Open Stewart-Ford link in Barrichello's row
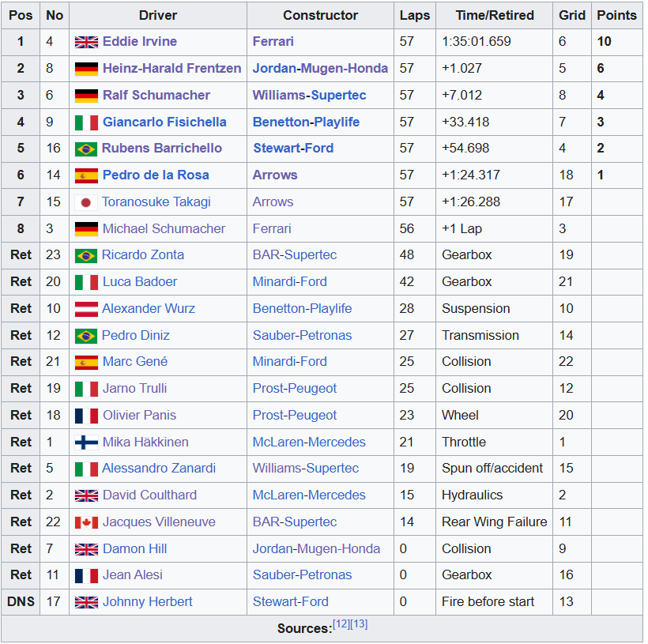 (293, 148)
